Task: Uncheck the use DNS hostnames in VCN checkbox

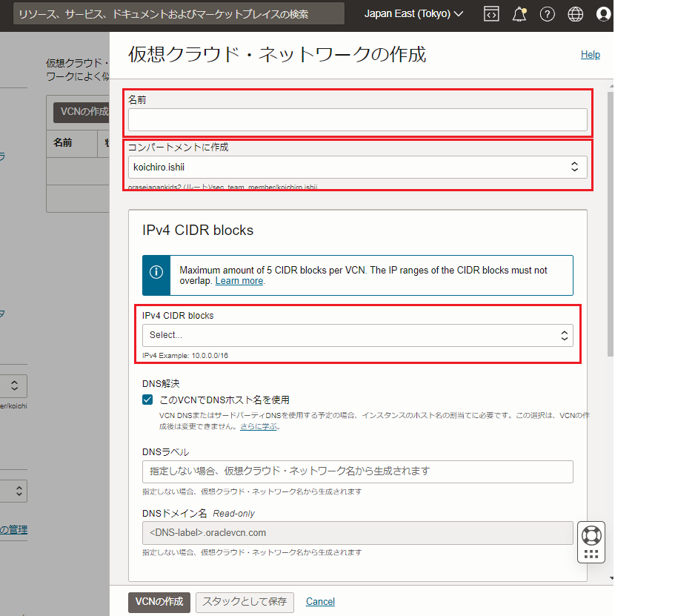Action: (x=148, y=400)
